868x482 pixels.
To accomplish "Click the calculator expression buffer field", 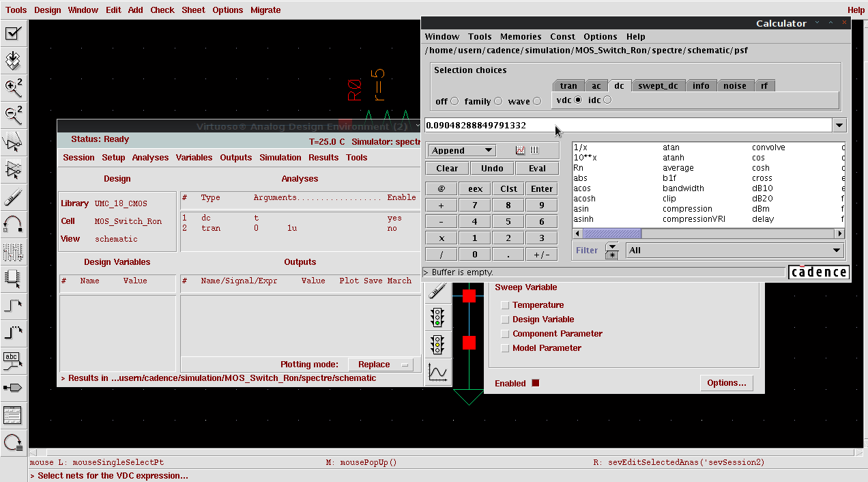I will (628, 125).
